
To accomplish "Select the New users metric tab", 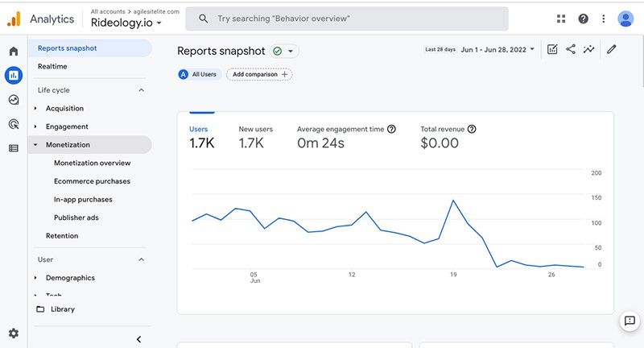I will [x=255, y=137].
